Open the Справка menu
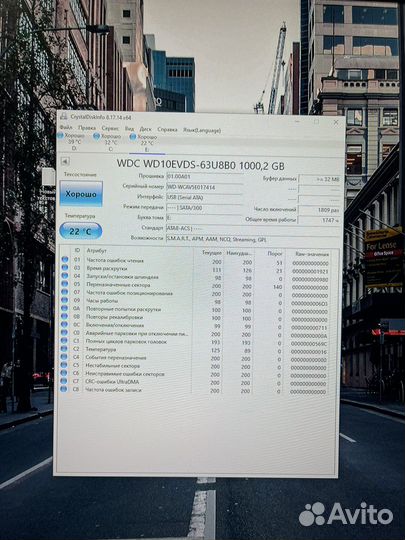Screen dimensions: 405x540 click(167, 129)
